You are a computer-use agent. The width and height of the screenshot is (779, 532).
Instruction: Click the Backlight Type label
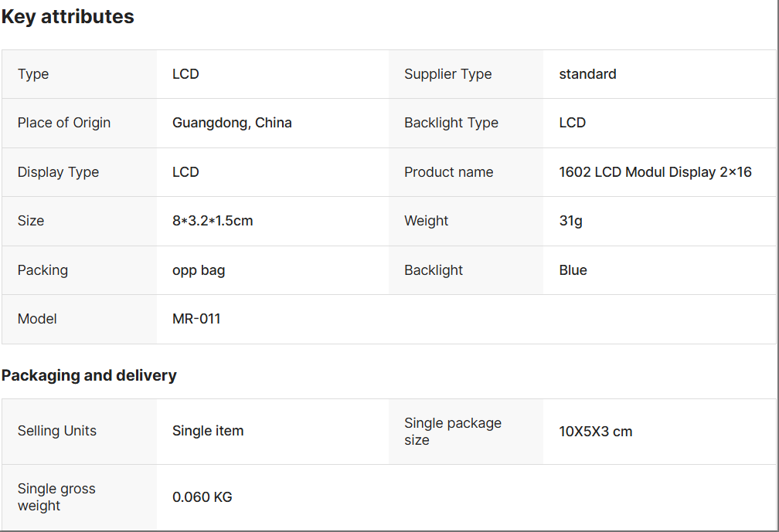coord(451,123)
